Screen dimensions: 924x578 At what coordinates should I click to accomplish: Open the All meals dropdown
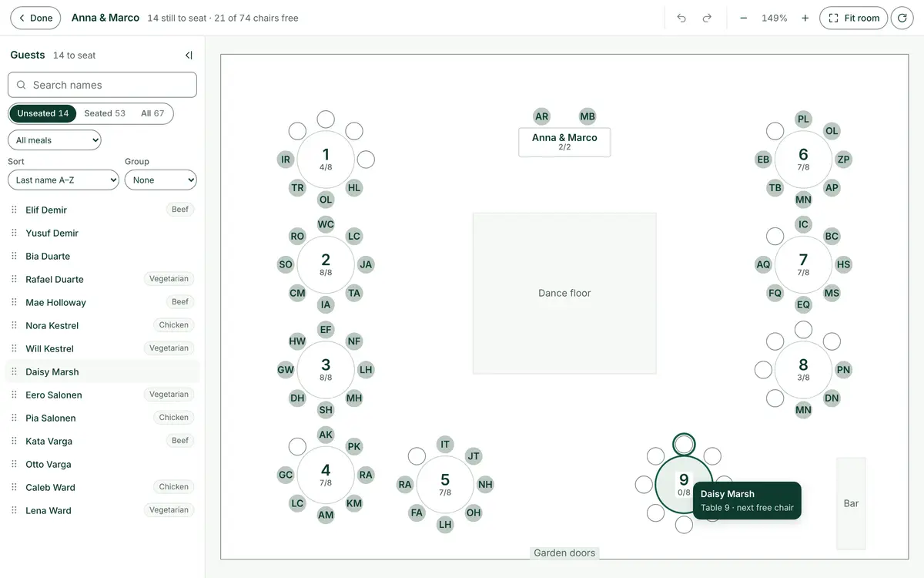pyautogui.click(x=55, y=140)
